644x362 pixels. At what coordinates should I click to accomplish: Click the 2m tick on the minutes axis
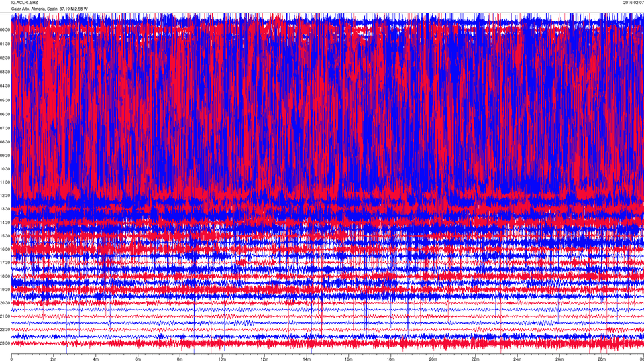click(54, 359)
